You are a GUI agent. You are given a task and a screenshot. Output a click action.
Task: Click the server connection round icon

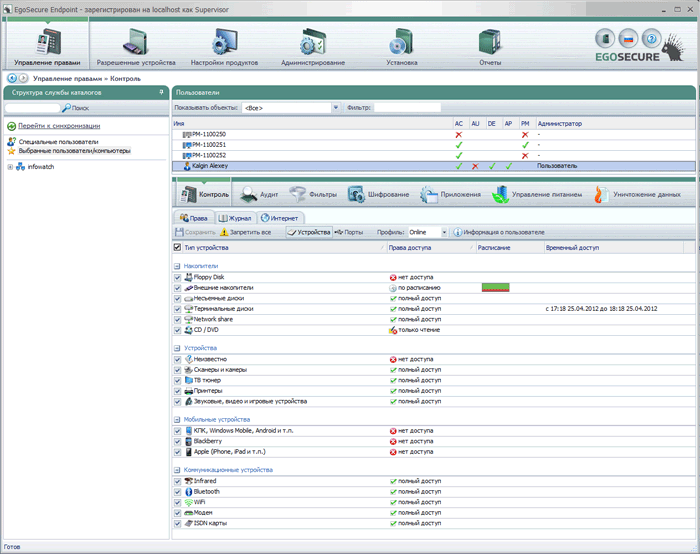pos(605,39)
